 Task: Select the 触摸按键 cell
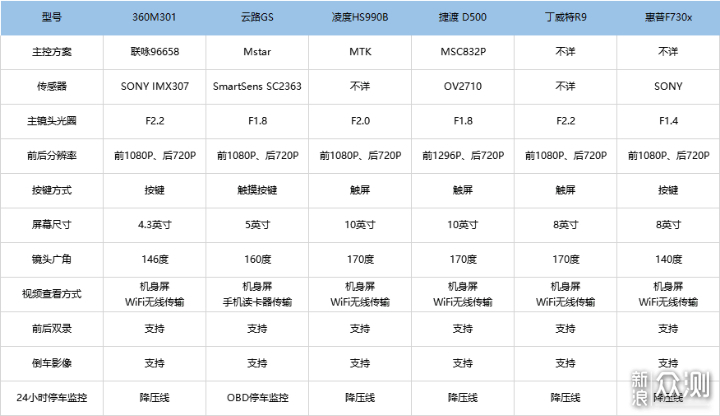pyautogui.click(x=257, y=190)
